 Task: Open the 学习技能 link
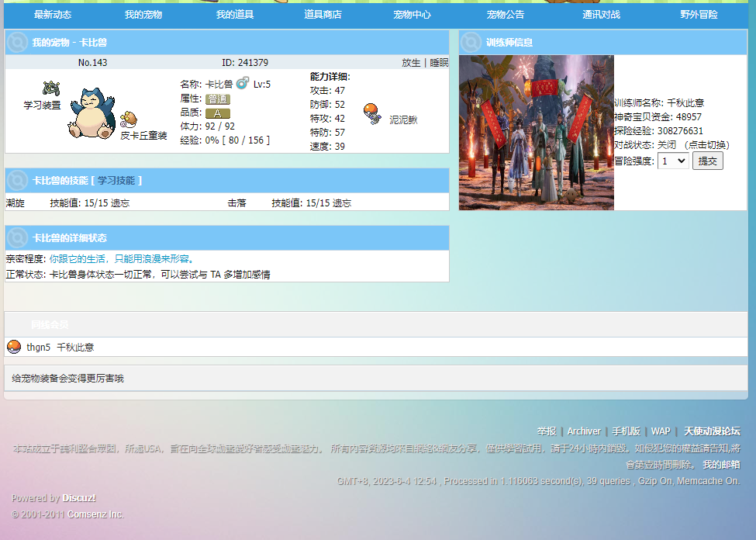tap(116, 181)
